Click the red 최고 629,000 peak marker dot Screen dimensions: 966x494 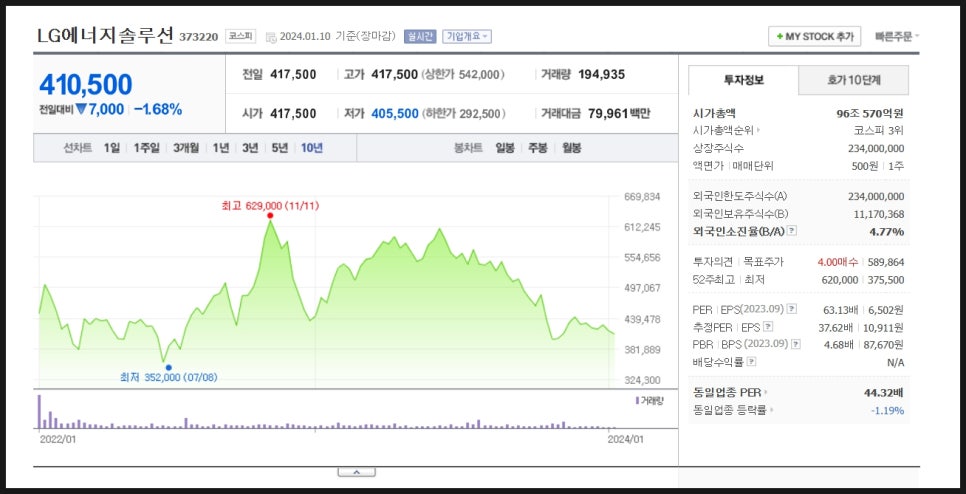click(270, 215)
